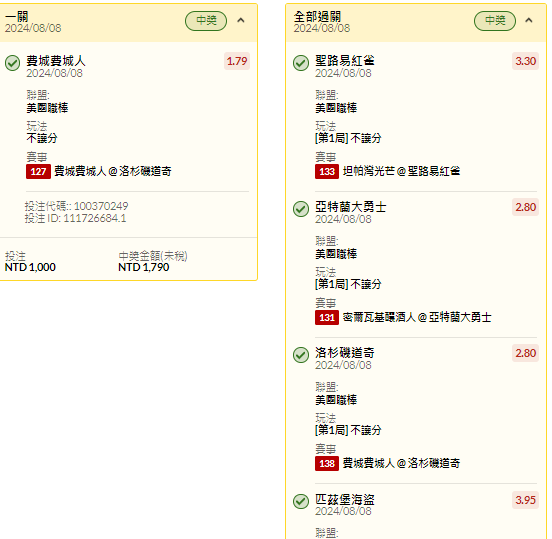Click the 一關 bet slip title

click(x=17, y=16)
